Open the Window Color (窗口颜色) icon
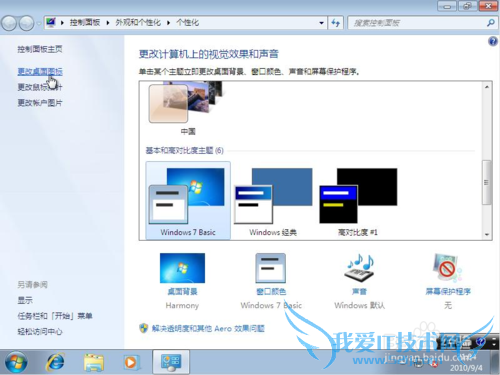This screenshot has width=500, height=375. point(271,268)
